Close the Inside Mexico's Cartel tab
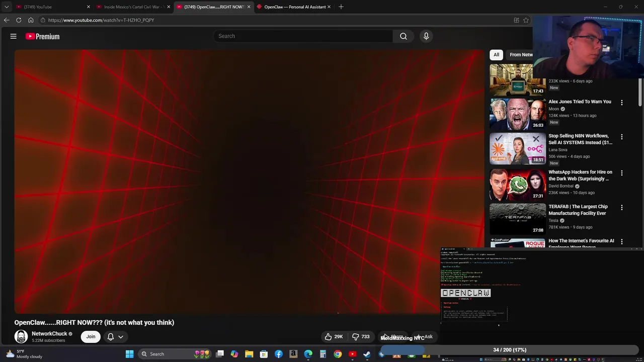Screen dimensions: 644x362 169,7
